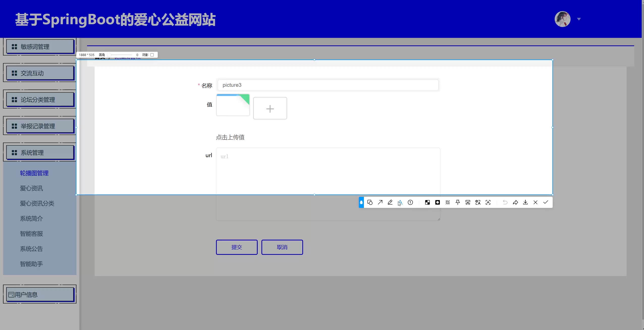Pick the pencil drawing tool

(390, 202)
